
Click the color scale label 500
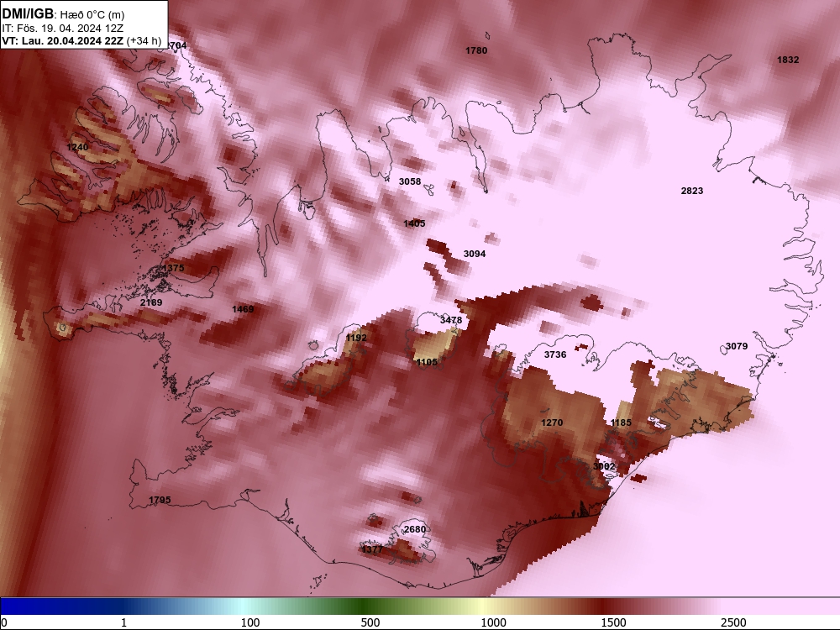click(370, 622)
